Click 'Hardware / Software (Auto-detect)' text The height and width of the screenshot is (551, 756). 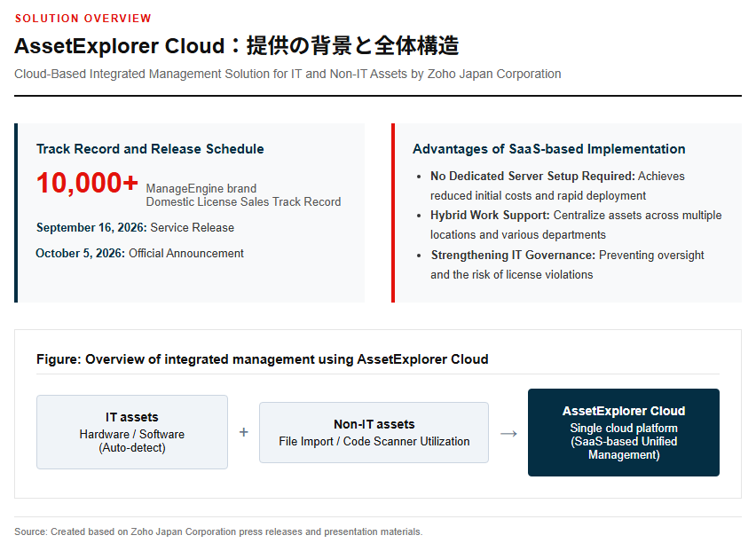coord(132,441)
